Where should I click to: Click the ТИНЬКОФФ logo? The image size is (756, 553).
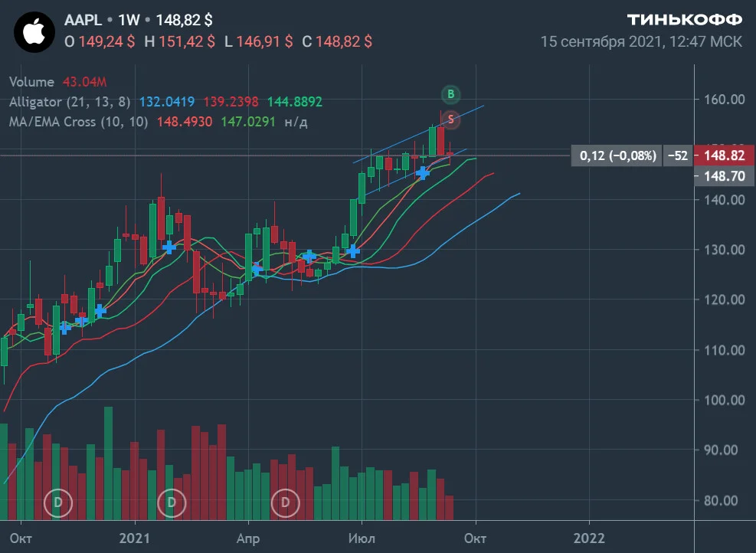coord(684,20)
